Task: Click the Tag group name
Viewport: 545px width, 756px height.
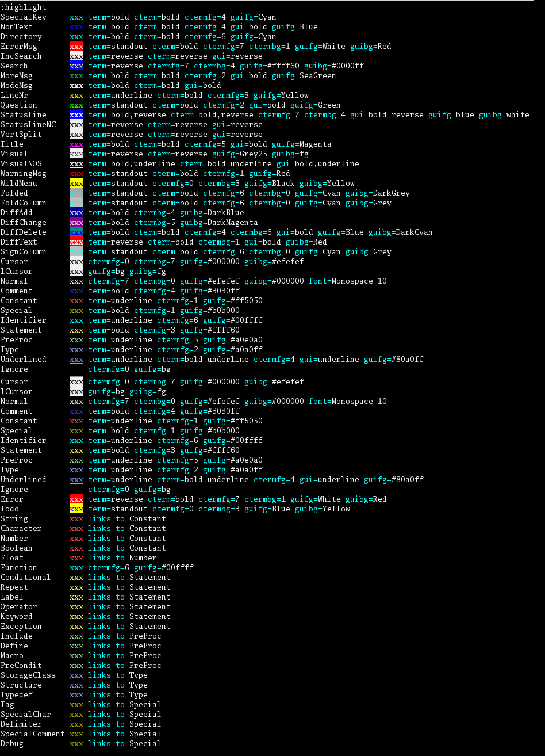Action: pos(7,705)
